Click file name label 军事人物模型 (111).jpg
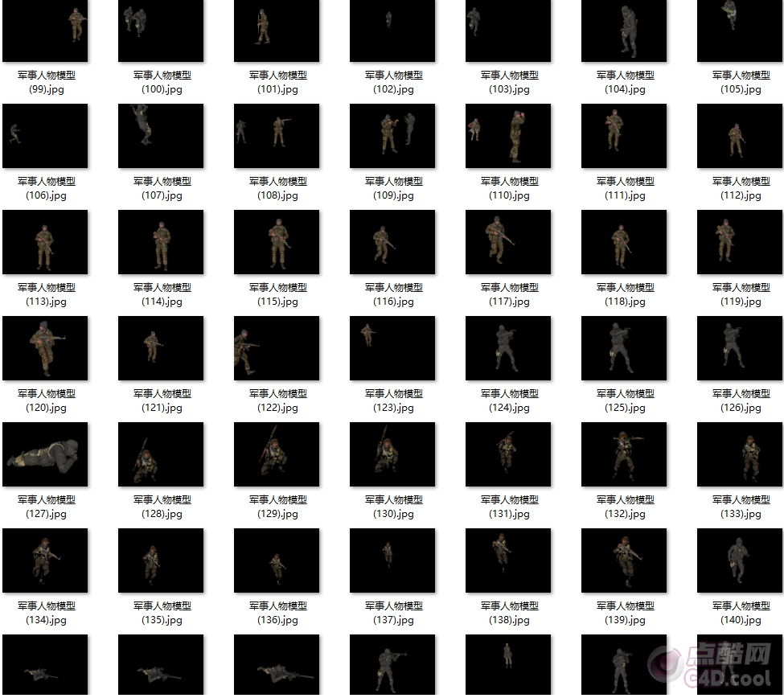The height and width of the screenshot is (698, 784). [626, 188]
